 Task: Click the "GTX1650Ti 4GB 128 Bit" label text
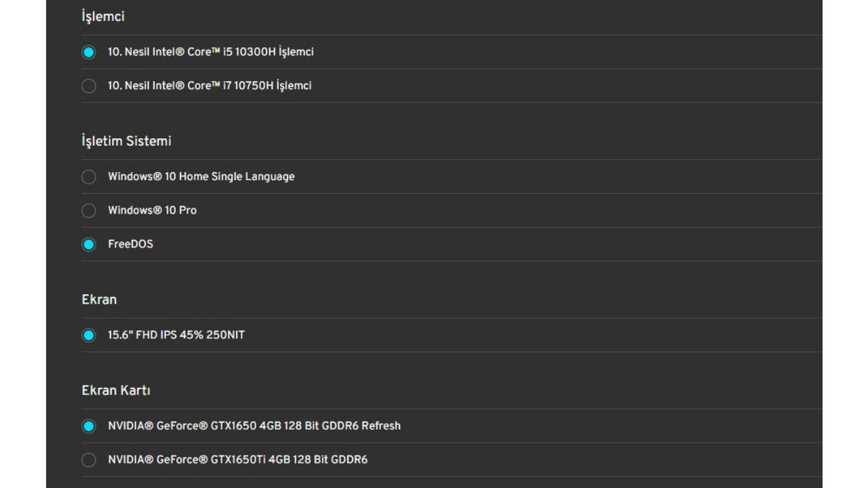point(237,460)
